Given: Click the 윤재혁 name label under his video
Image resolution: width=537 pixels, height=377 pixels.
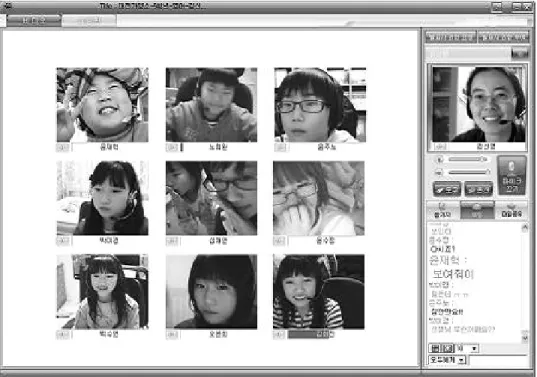Looking at the screenshot, I should [109, 147].
